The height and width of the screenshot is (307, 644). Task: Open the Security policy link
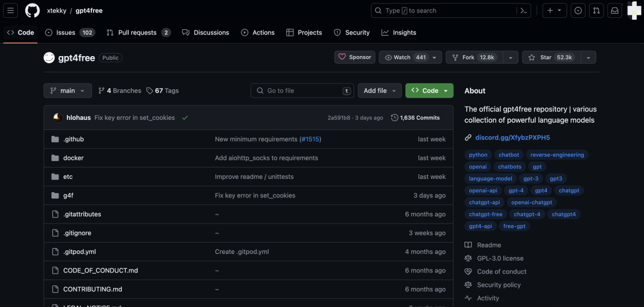[x=499, y=285]
